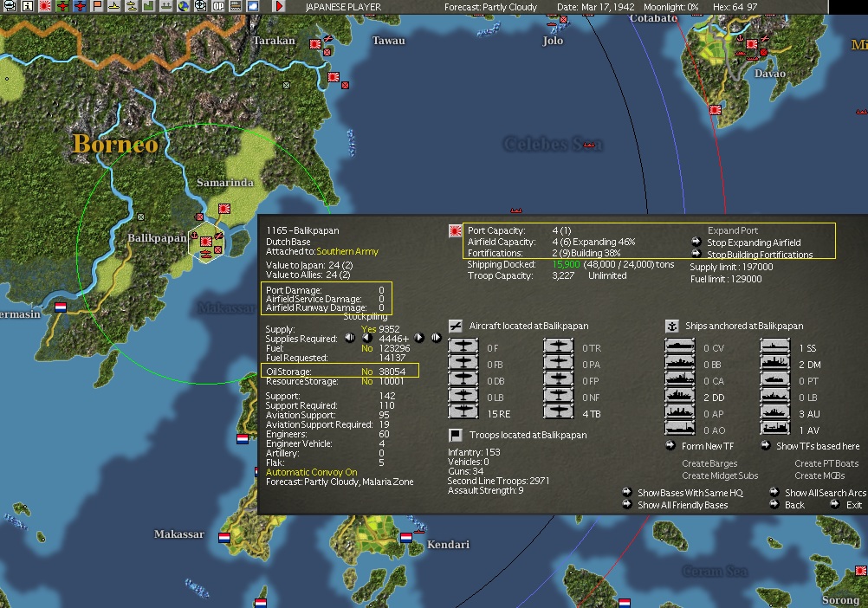Select the Makassar Dutch flag marker

224,537
